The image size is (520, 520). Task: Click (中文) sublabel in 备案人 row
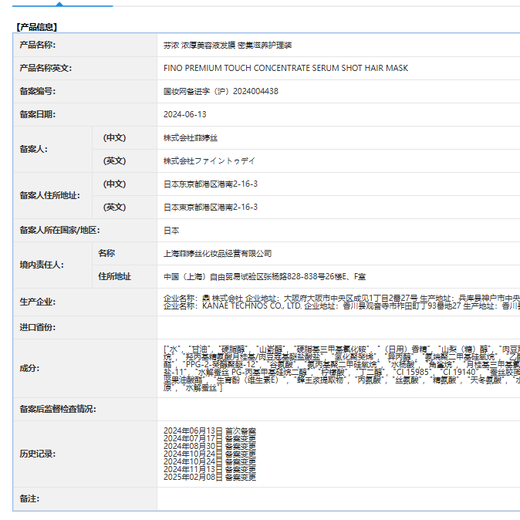(x=114, y=138)
